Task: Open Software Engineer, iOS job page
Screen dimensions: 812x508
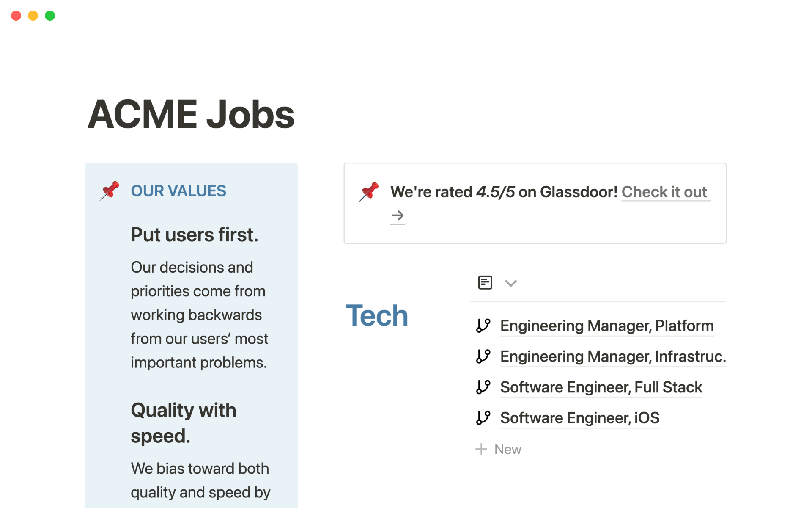Action: [579, 418]
